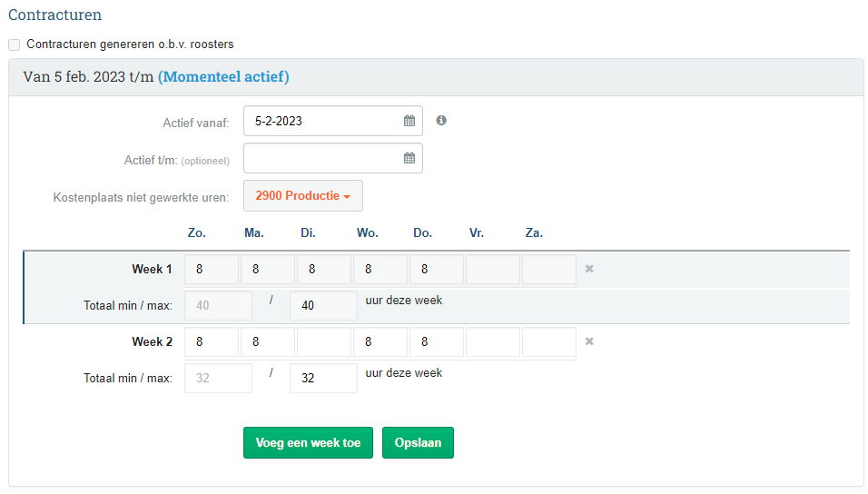This screenshot has height=494, width=868.
Task: Enable Contracturen genereren o.b.v. roosters checkbox
Action: [x=15, y=44]
